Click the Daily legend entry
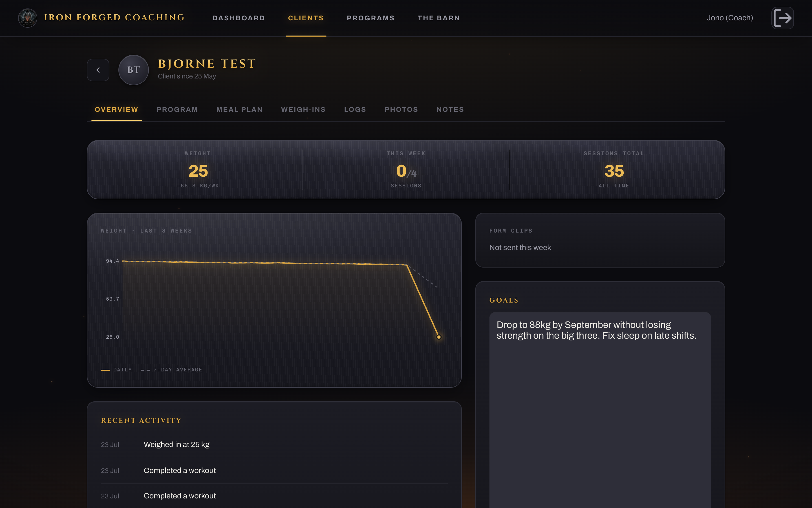812x508 pixels. pyautogui.click(x=116, y=370)
